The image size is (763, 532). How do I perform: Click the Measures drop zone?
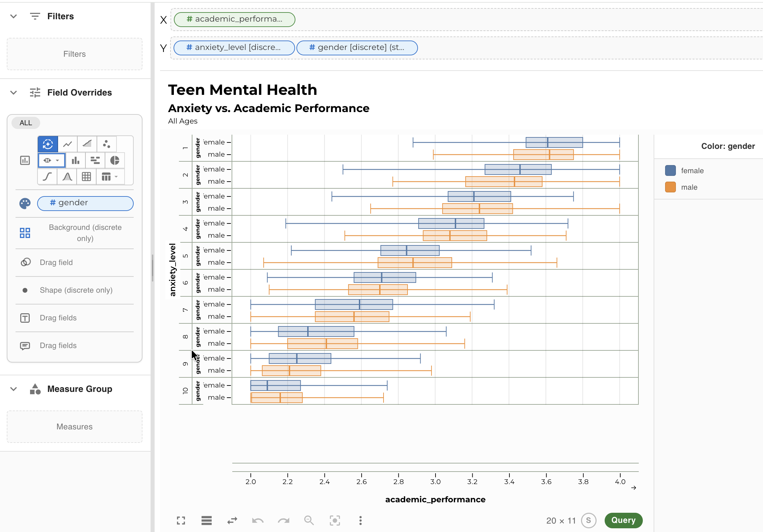(75, 427)
